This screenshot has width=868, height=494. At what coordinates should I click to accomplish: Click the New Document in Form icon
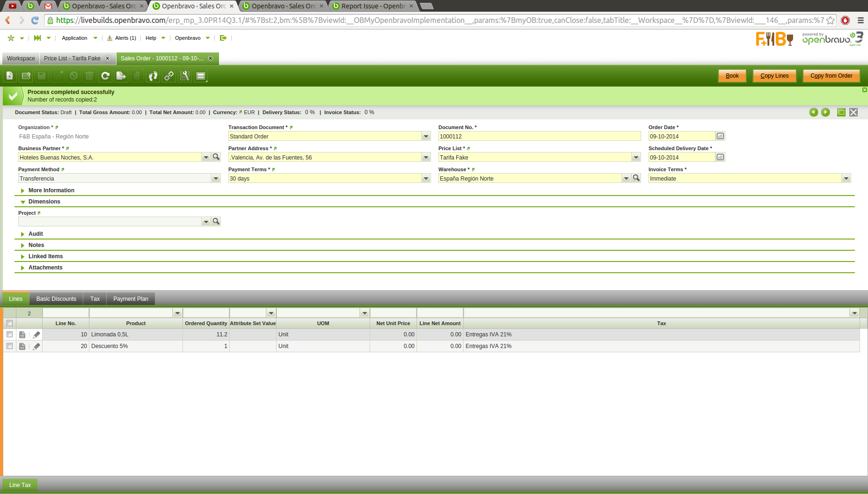click(x=10, y=76)
